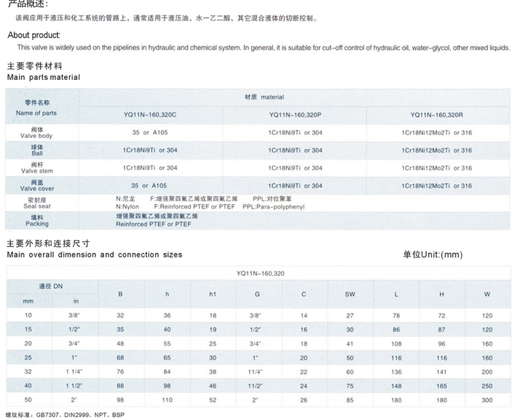Click the "in" sub-header under DN

click(76, 301)
